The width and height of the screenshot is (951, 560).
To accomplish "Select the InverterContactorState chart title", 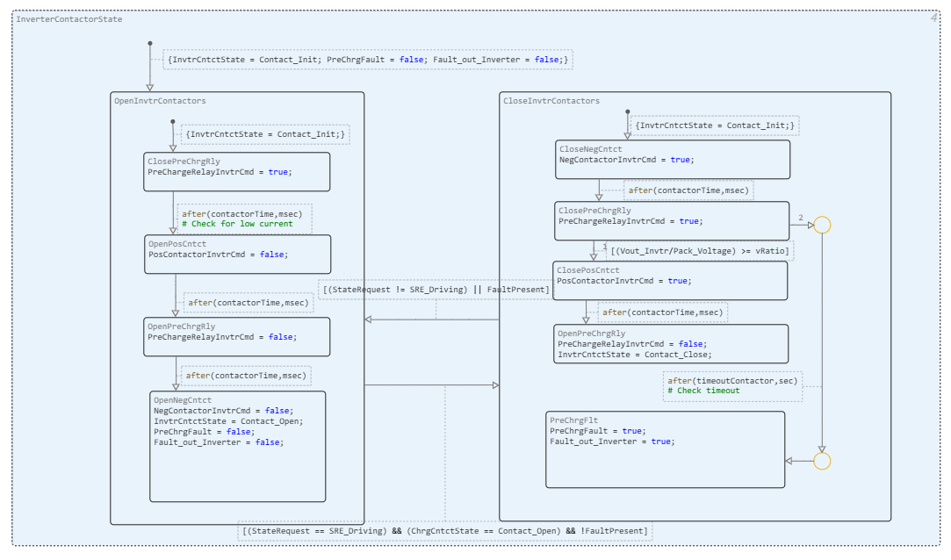I will [x=69, y=19].
